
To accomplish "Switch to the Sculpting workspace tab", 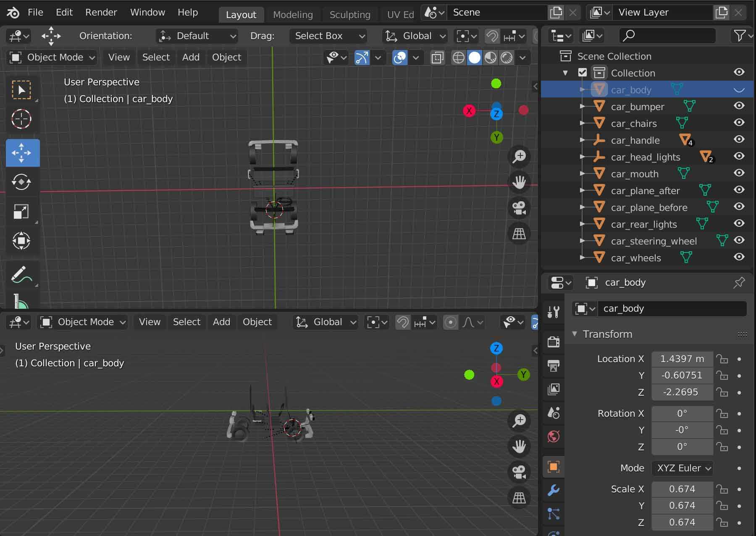I will [349, 15].
